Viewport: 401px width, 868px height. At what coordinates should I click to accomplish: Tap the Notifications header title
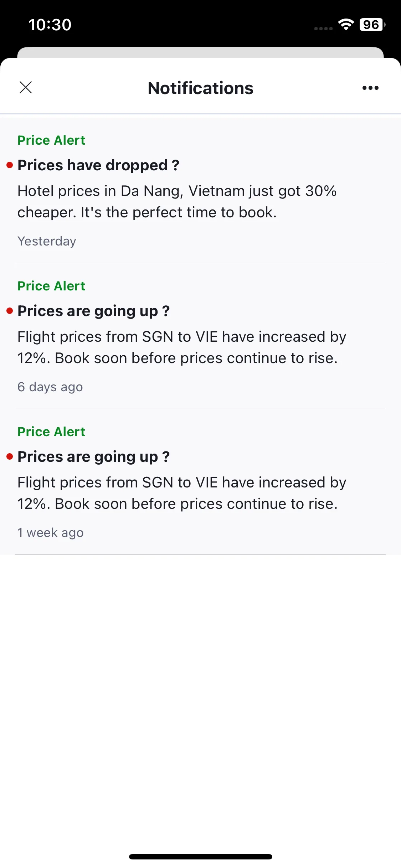click(x=201, y=88)
